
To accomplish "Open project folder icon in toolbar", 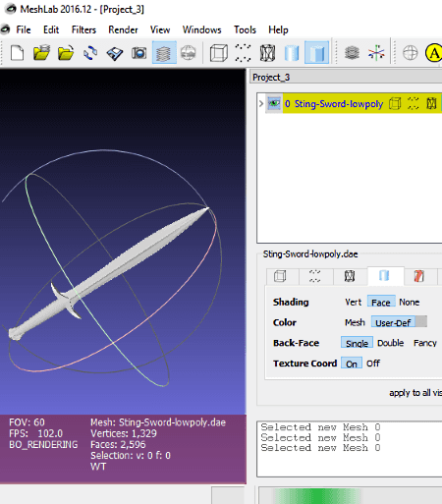I will [41, 53].
